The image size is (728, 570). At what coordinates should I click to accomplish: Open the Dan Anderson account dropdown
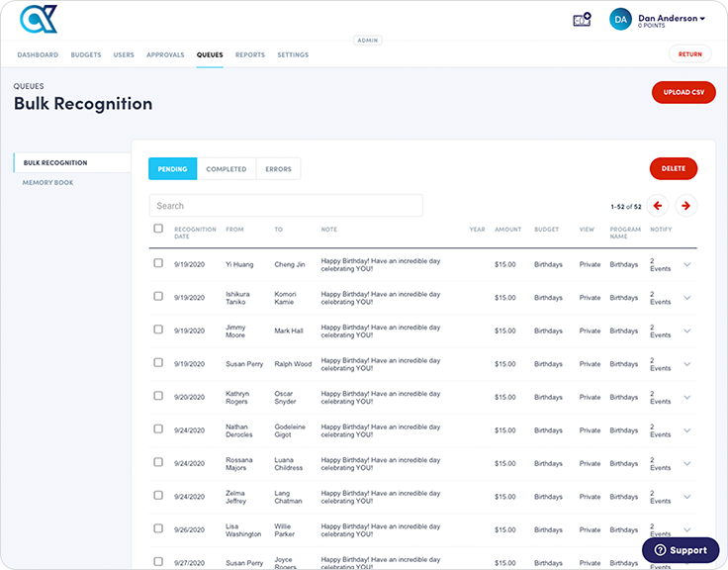672,18
